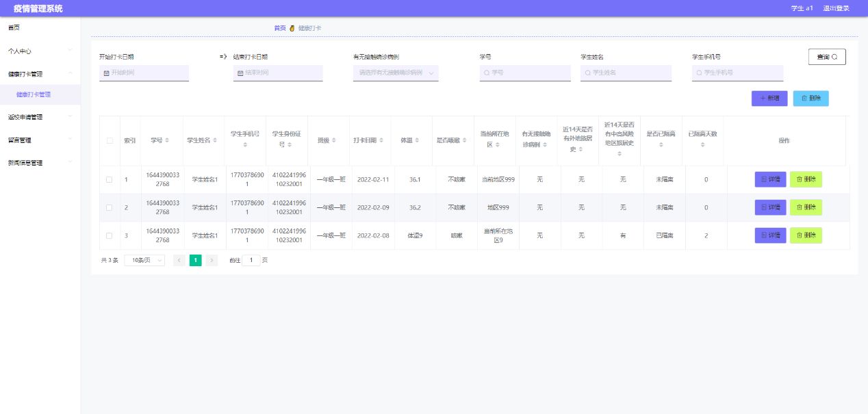This screenshot has height=414, width=868.
Task: Click sort arrows in 有无接触确诊病例 table header
Action: pyautogui.click(x=545, y=145)
